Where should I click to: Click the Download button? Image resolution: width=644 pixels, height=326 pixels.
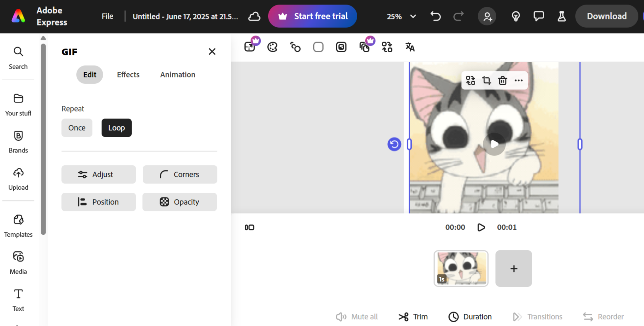point(606,16)
